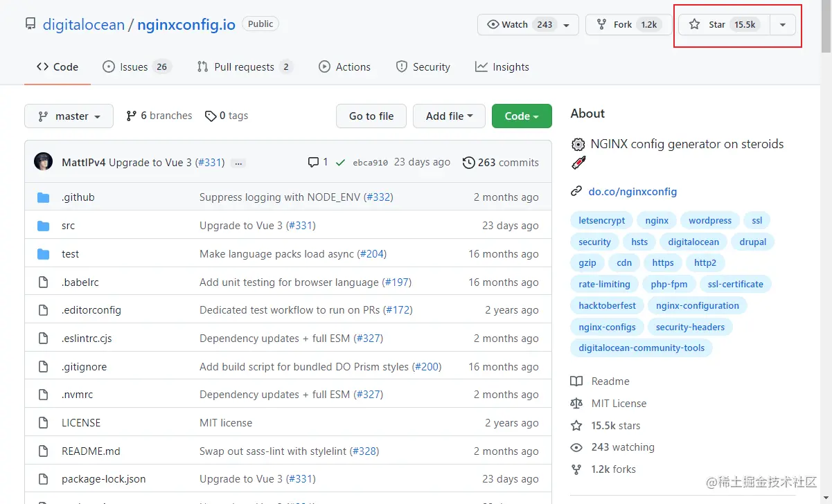Open the .github folder icon
The height and width of the screenshot is (504, 832).
pos(43,197)
